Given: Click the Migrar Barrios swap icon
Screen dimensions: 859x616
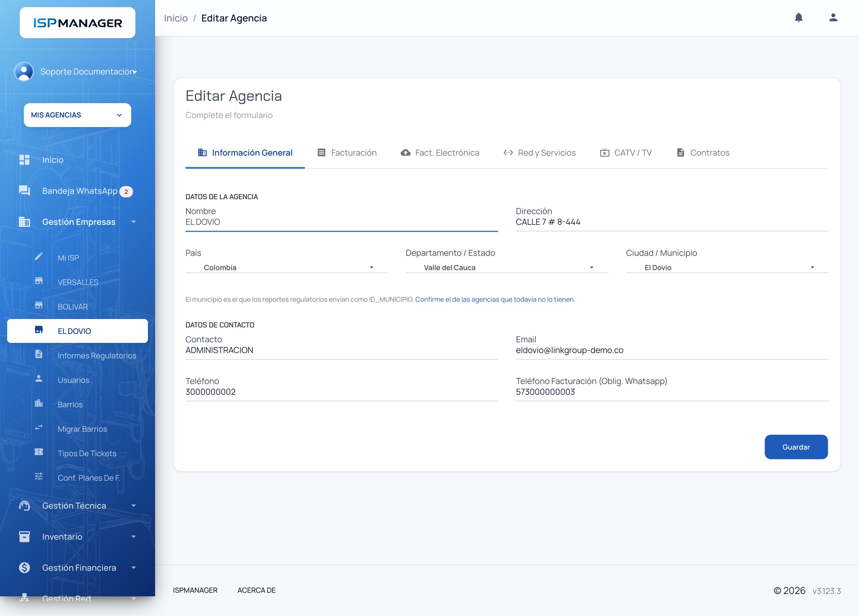Looking at the screenshot, I should (x=39, y=428).
